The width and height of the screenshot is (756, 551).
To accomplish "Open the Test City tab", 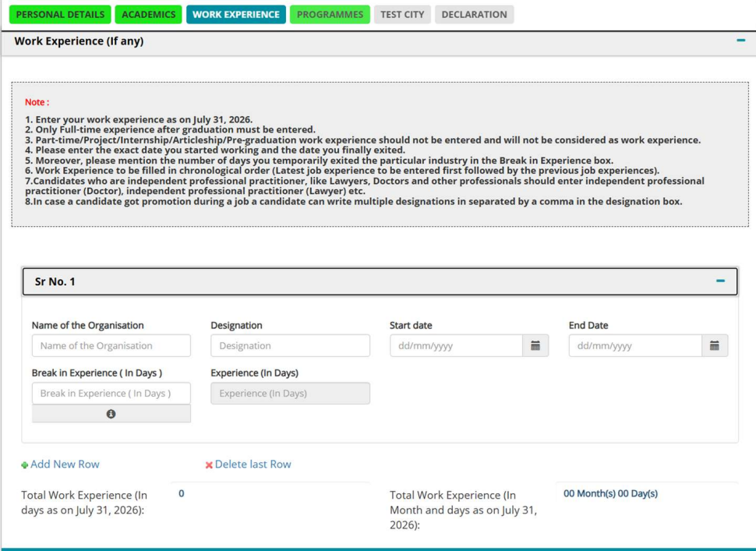I will (x=402, y=15).
